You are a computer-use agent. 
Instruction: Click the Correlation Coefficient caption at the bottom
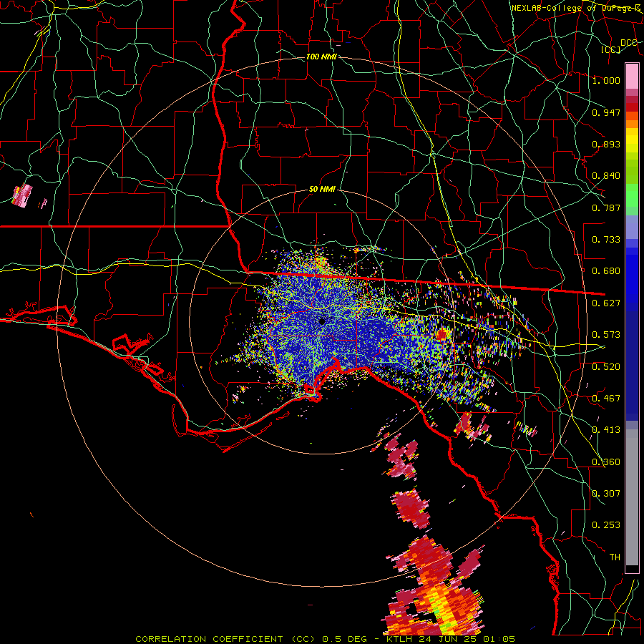325,639
